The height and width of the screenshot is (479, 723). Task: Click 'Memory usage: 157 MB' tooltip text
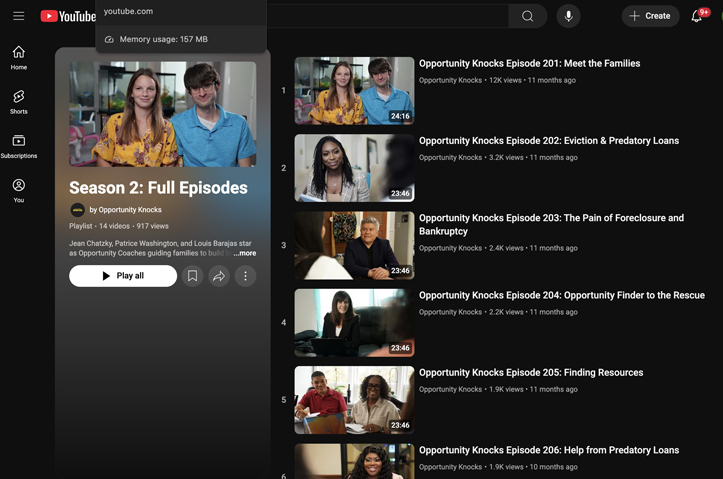[163, 39]
